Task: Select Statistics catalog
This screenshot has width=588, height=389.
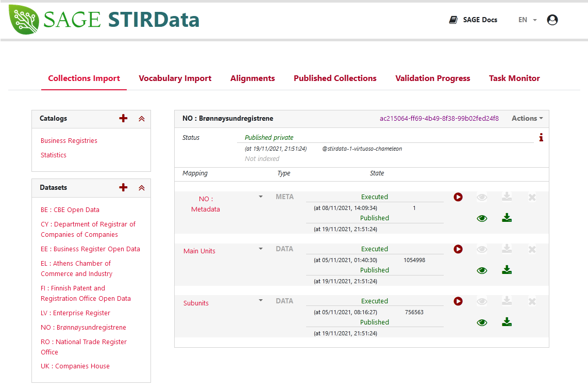Action: (53, 155)
